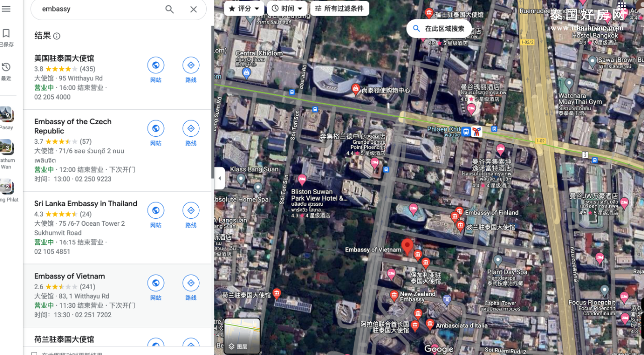Click the Watchara MuayThai Gym map pin
Image resolution: width=644 pixels, height=355 pixels.
pos(569,83)
